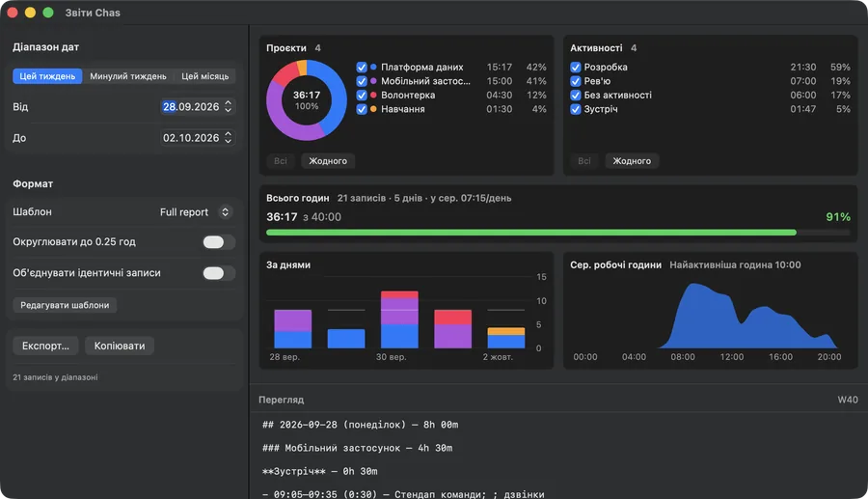Click the Навчання time 01:30
Screen dimensions: 868x499
(500, 109)
